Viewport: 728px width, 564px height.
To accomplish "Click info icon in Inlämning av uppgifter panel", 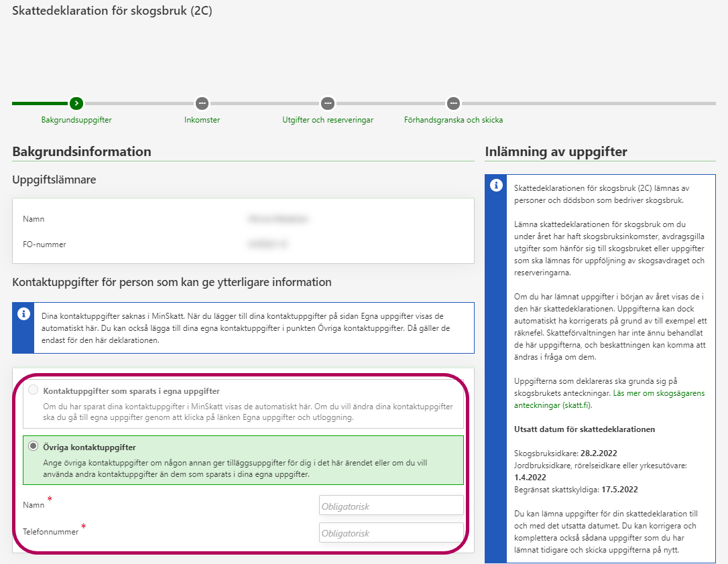I will pyautogui.click(x=496, y=186).
